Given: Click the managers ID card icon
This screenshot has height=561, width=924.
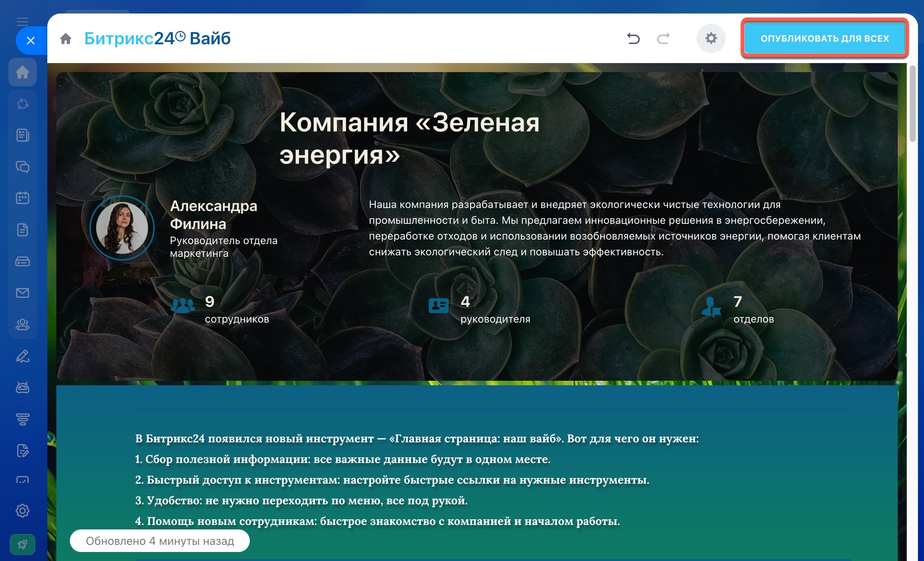Looking at the screenshot, I should click(x=439, y=306).
